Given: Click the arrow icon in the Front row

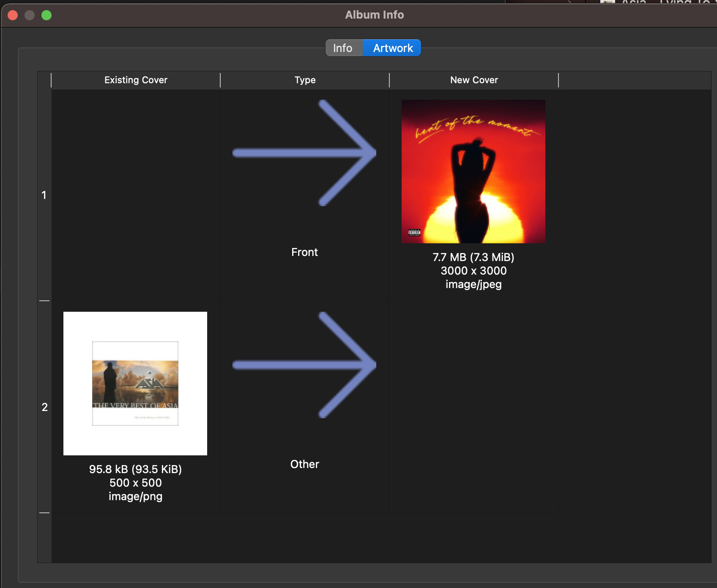Looking at the screenshot, I should [x=304, y=153].
